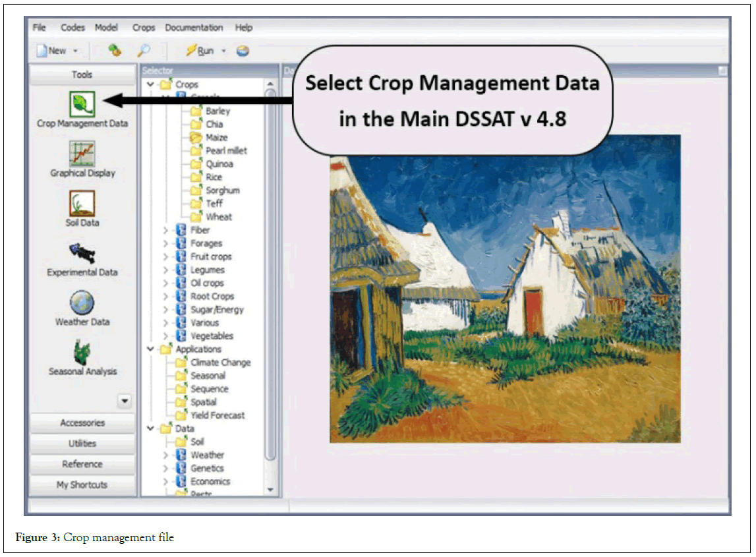Select the Yield Forecast folder
The height and width of the screenshot is (557, 756).
point(210,416)
